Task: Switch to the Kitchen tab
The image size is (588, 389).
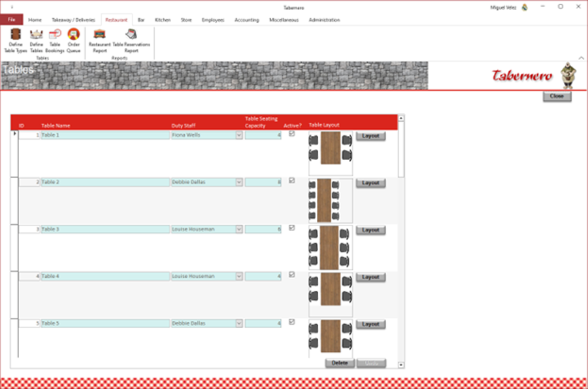Action: pos(163,20)
